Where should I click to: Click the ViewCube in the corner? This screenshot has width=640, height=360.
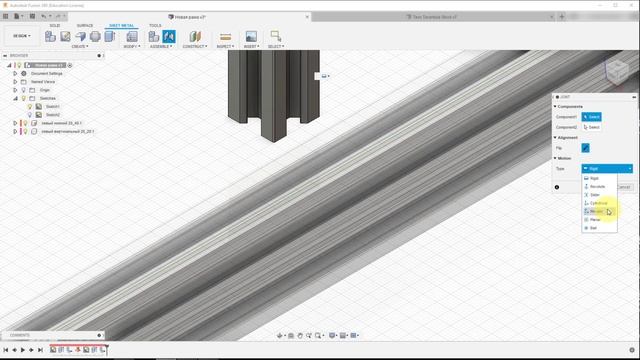617,72
